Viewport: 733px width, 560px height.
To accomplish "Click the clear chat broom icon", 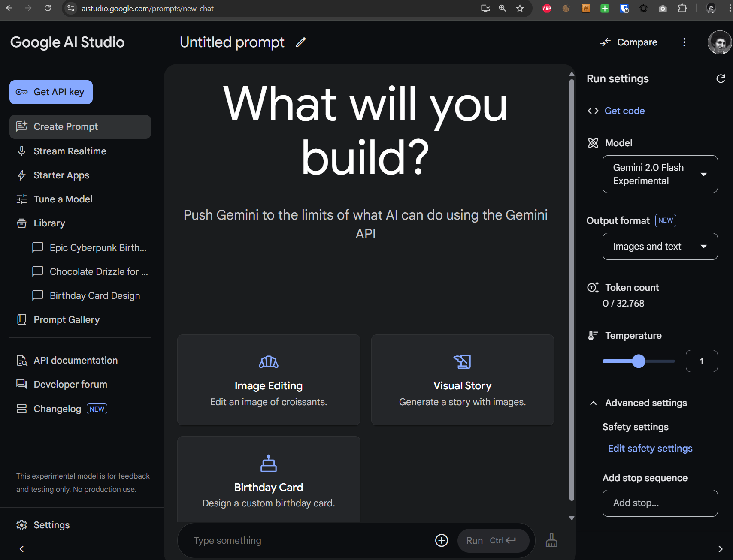I will (551, 540).
